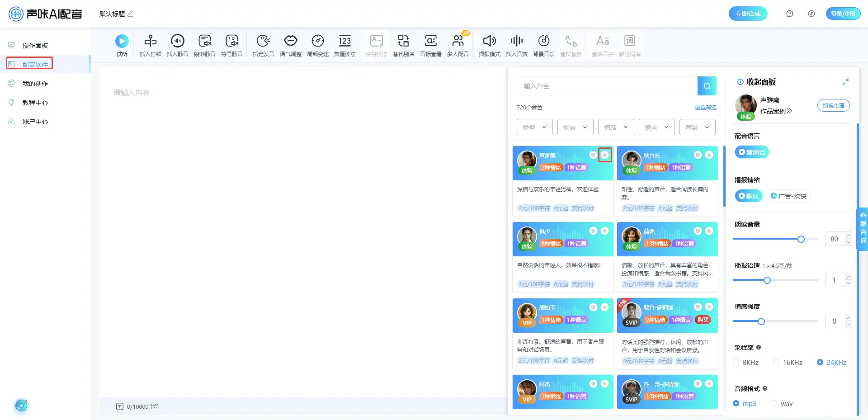
Task: Click the 立即合成 button
Action: point(748,14)
